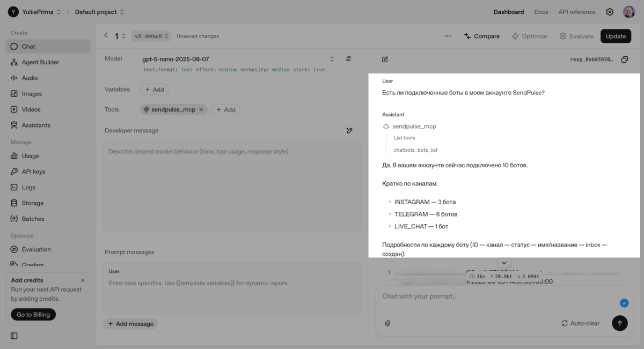The image size is (644, 349).
Task: Expand the model selection dropdown
Action: (x=332, y=59)
